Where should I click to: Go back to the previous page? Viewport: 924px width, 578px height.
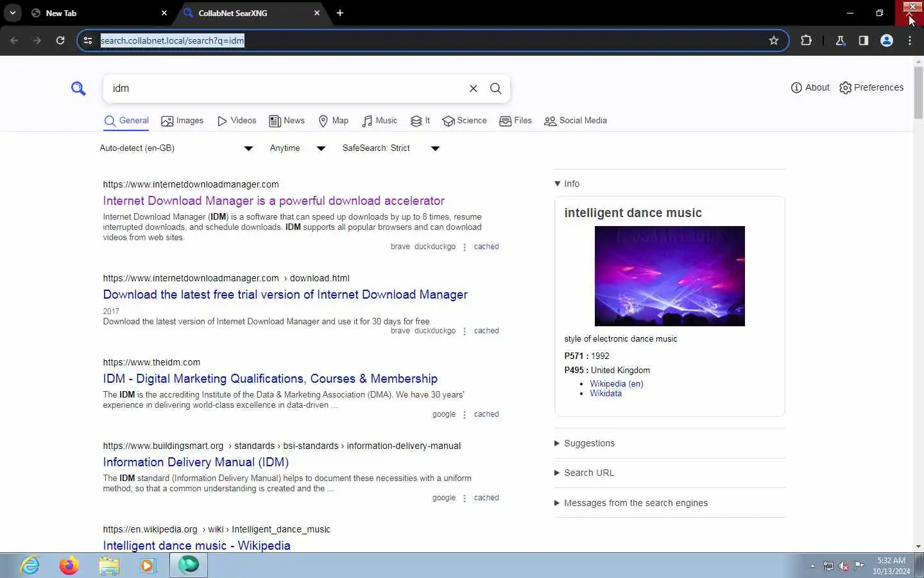pyautogui.click(x=14, y=40)
